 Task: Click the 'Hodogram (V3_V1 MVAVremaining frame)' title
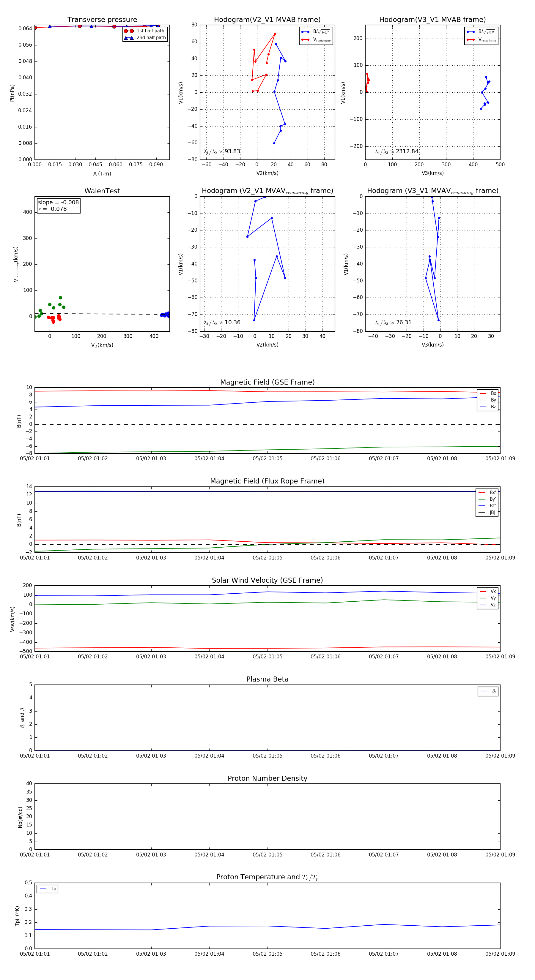(x=432, y=191)
